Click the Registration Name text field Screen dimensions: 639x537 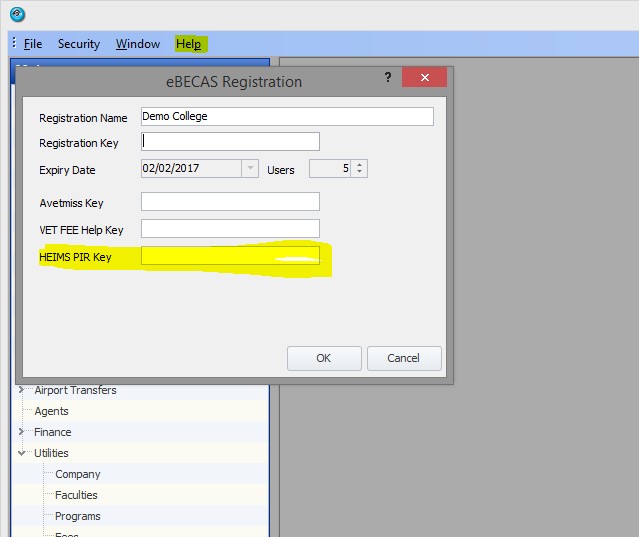pyautogui.click(x=287, y=116)
